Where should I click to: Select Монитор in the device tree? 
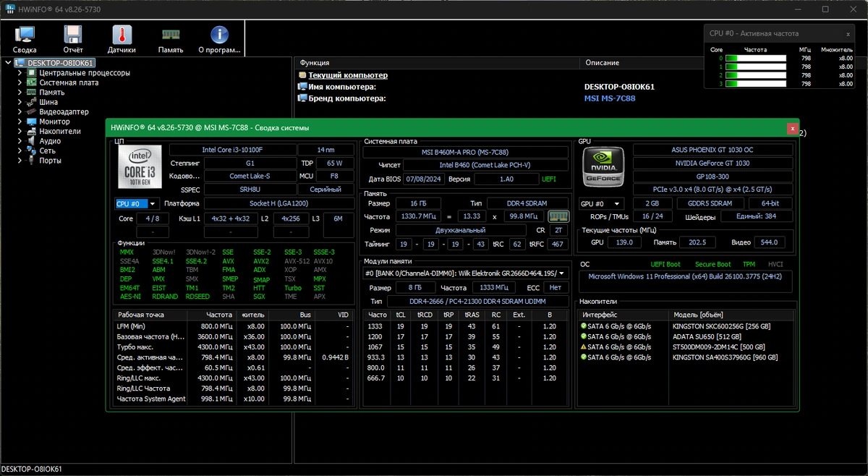54,122
